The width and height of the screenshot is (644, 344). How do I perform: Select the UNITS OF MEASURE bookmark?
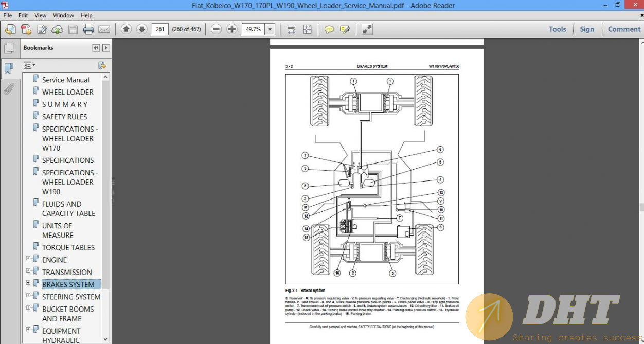pos(58,230)
